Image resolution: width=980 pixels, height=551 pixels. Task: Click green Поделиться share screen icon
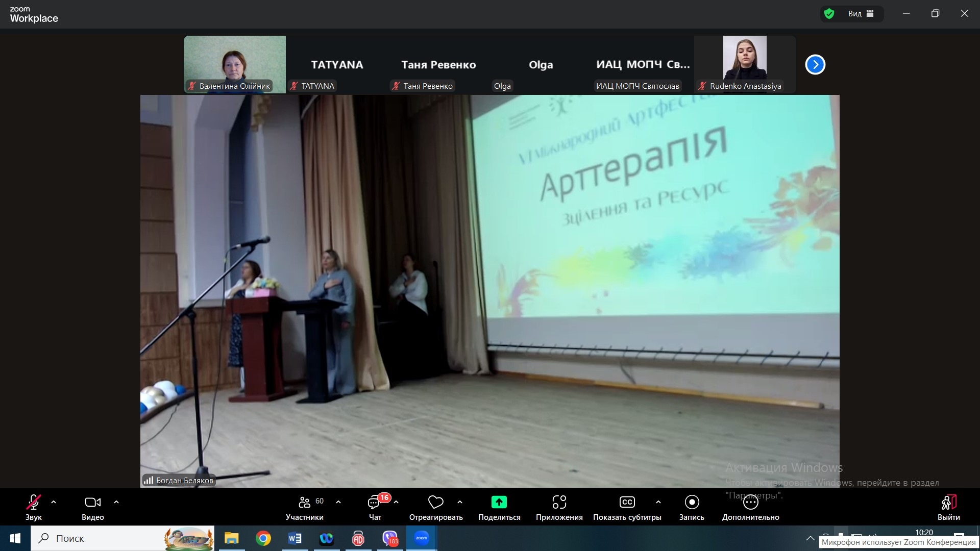[499, 503]
